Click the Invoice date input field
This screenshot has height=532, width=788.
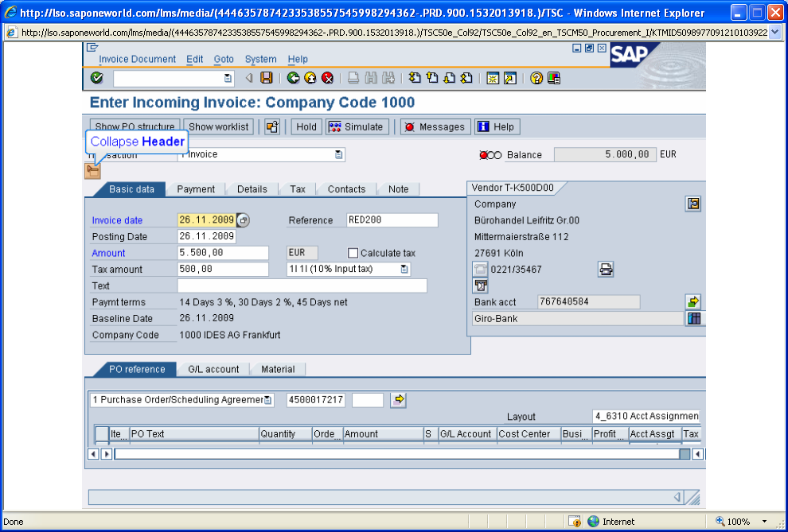[206, 219]
